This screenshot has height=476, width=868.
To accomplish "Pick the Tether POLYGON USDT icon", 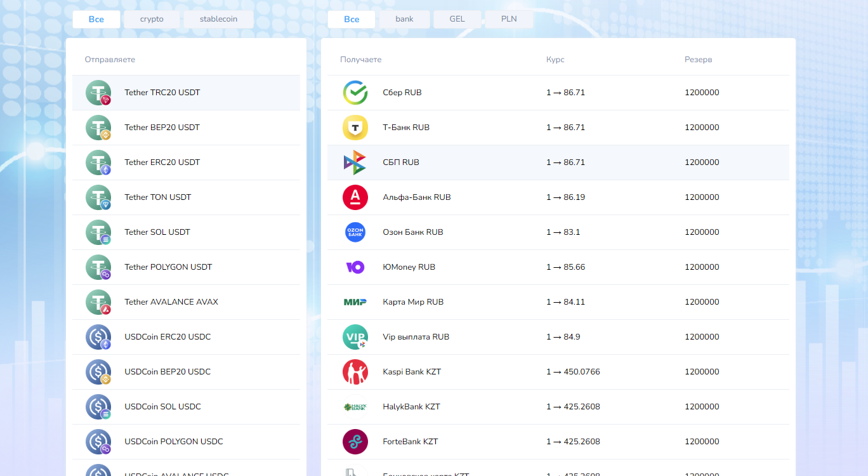I will (x=98, y=267).
